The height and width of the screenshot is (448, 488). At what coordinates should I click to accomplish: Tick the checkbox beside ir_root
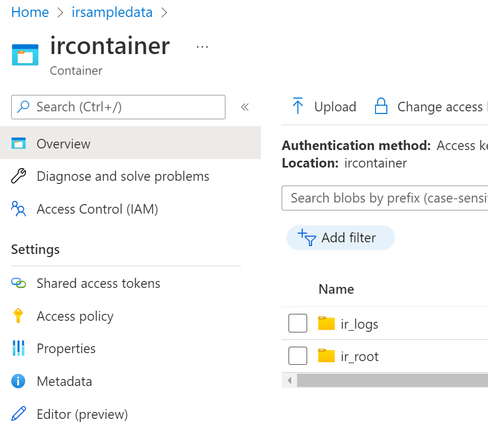(x=298, y=356)
